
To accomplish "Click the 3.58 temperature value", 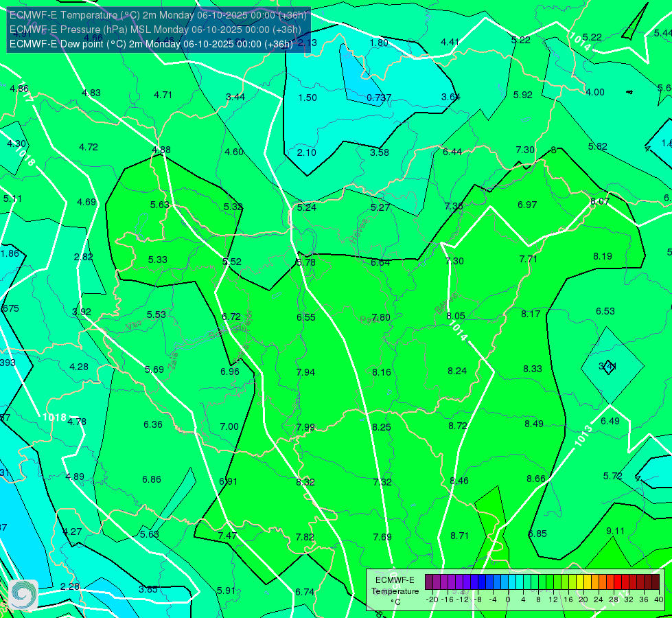I will click(380, 152).
